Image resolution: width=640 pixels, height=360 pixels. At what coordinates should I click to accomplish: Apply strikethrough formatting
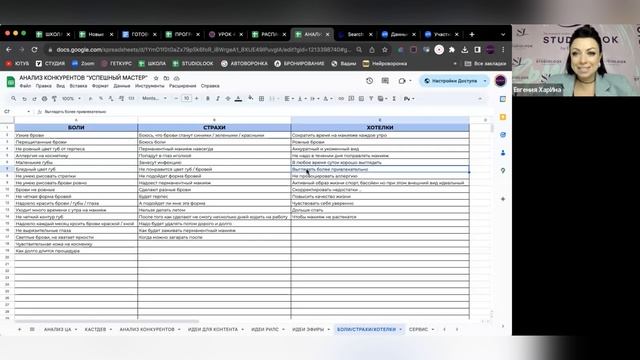[x=228, y=98]
